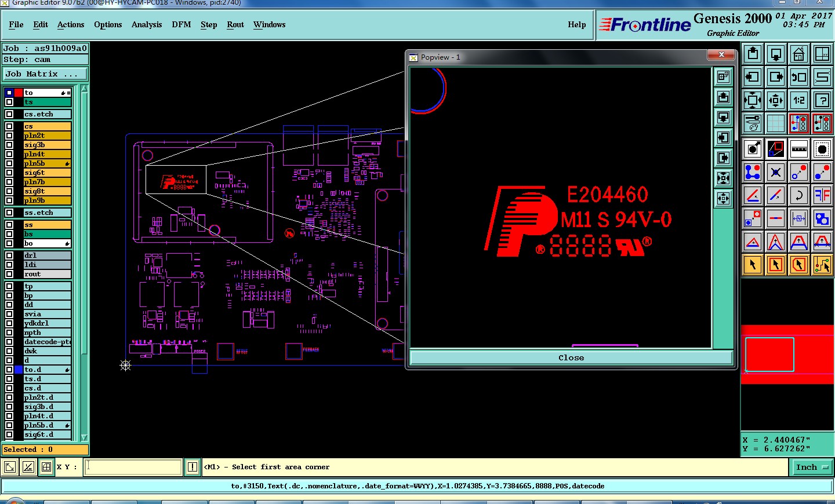Viewport: 835px width, 504px height.
Task: Click the connected blue nodes tool icon
Action: (x=753, y=172)
